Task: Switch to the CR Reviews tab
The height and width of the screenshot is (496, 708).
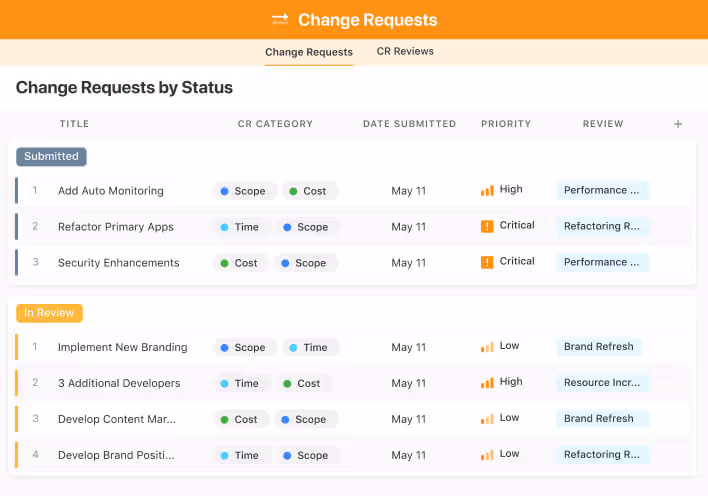Action: tap(405, 52)
